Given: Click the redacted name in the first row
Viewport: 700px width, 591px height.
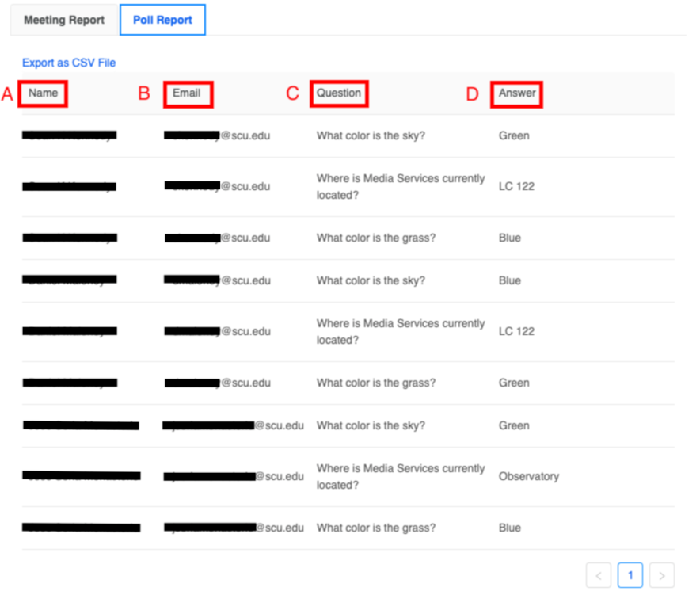Looking at the screenshot, I should [70, 135].
